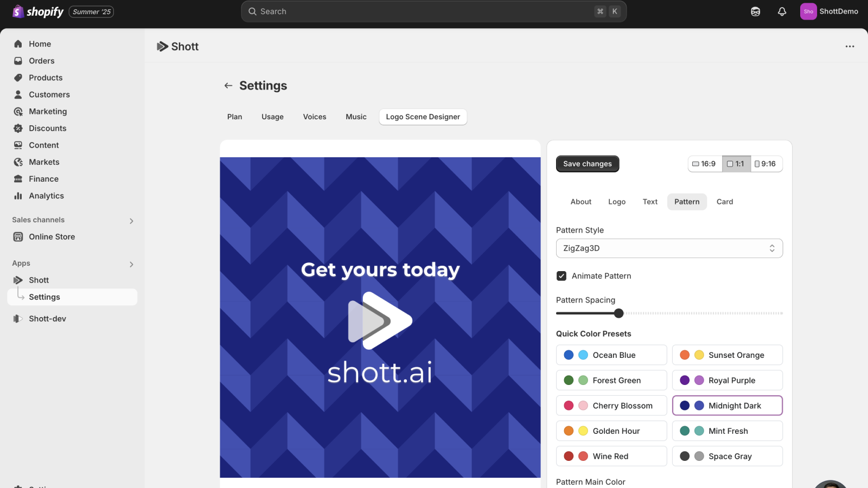Screen dimensions: 868x488
Task: Go to the Orders page link
Action: point(42,61)
